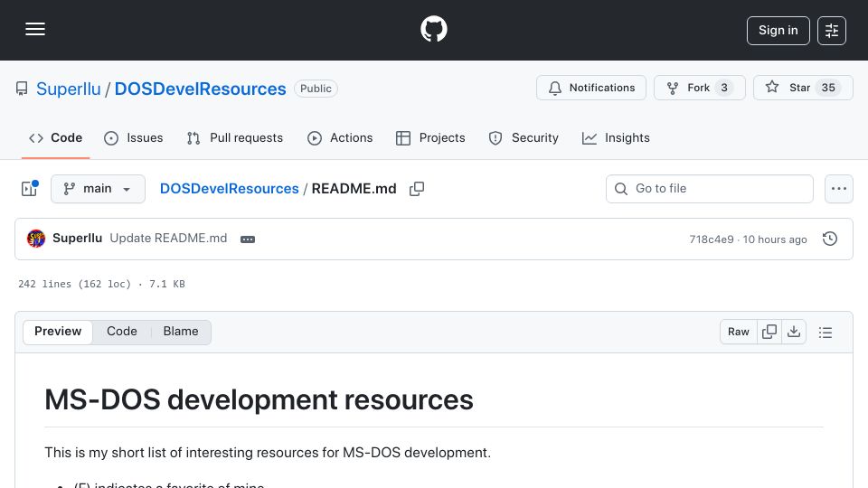Open the DOSDevelResources repository title link

point(201,89)
